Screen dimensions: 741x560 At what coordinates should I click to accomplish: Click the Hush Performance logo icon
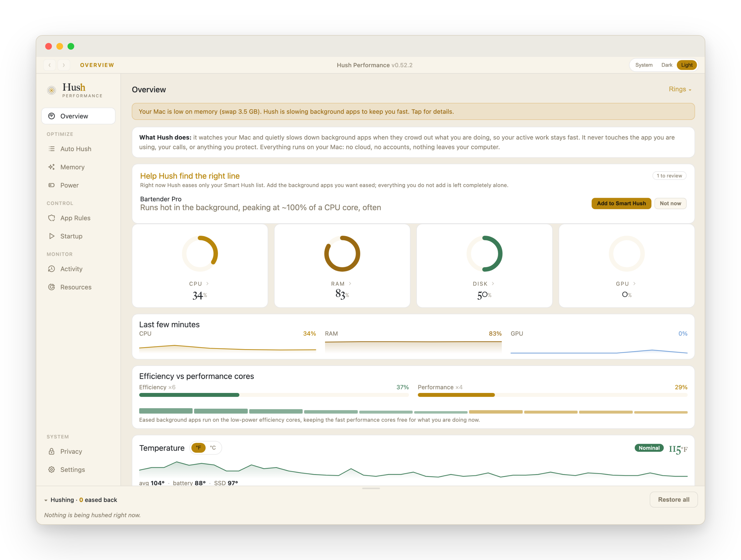tap(51, 90)
